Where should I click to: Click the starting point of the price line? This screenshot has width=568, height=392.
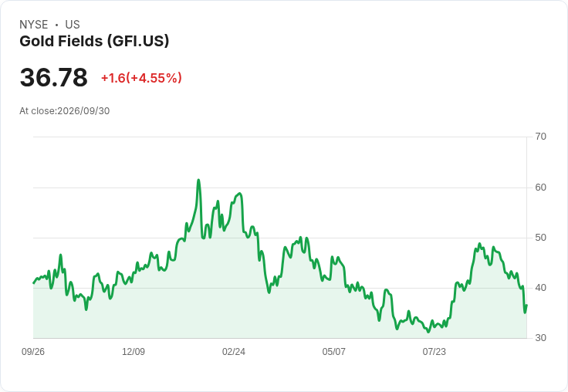[x=34, y=283]
